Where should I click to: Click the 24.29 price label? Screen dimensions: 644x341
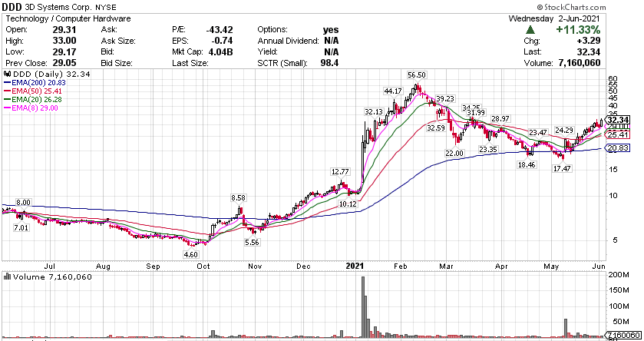(564, 131)
